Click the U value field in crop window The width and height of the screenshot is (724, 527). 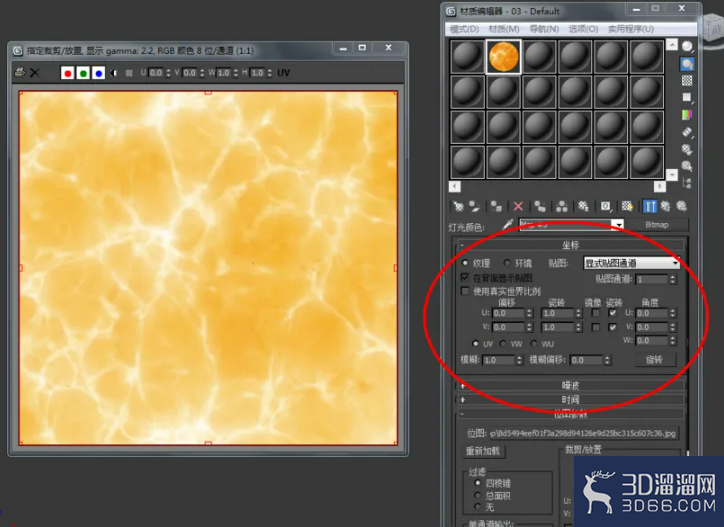click(157, 73)
